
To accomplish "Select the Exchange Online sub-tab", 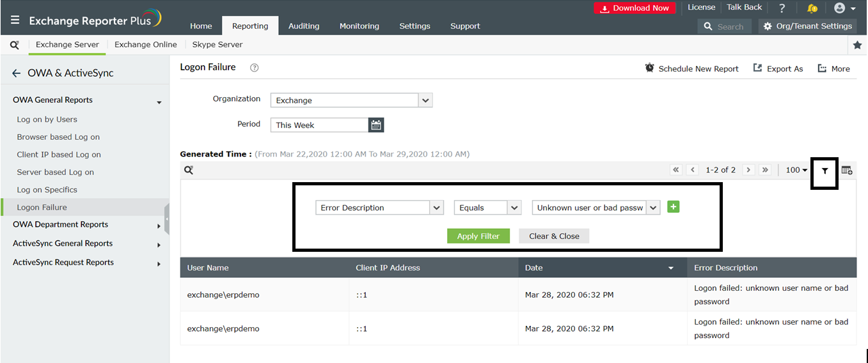I will pyautogui.click(x=146, y=45).
